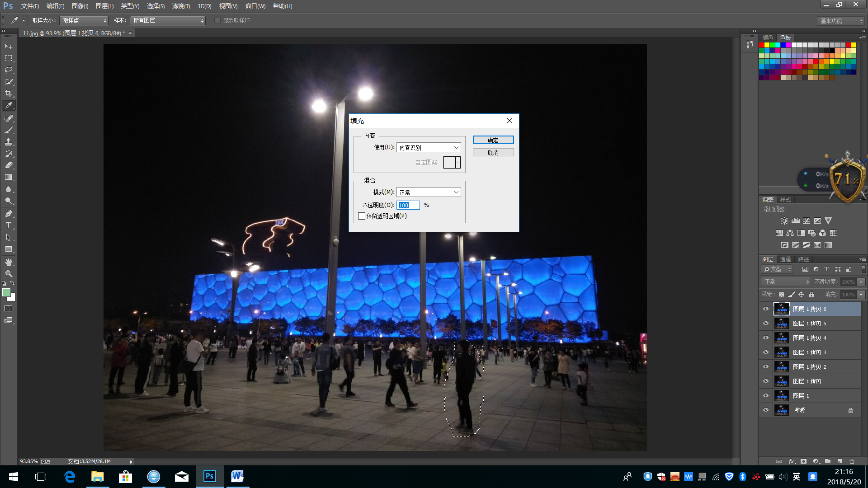868x488 pixels.
Task: Select the Dodge tool
Action: point(9,201)
